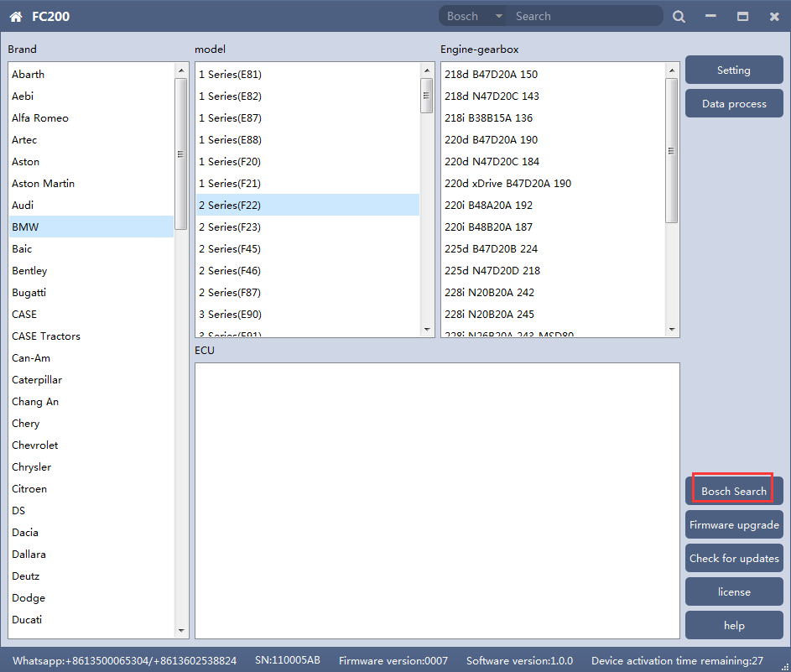Click the Firmware version:0007 status entry
Screen dimensions: 791x672
coord(393,660)
